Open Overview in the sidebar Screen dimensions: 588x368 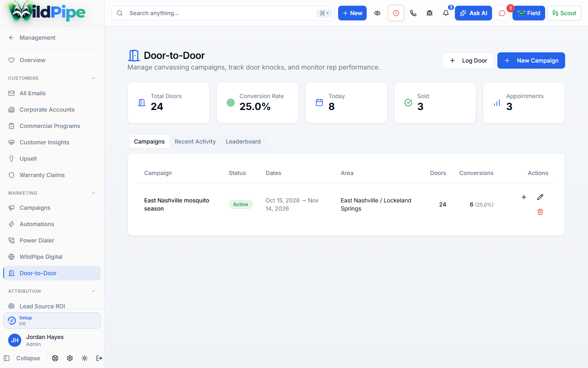click(52, 60)
